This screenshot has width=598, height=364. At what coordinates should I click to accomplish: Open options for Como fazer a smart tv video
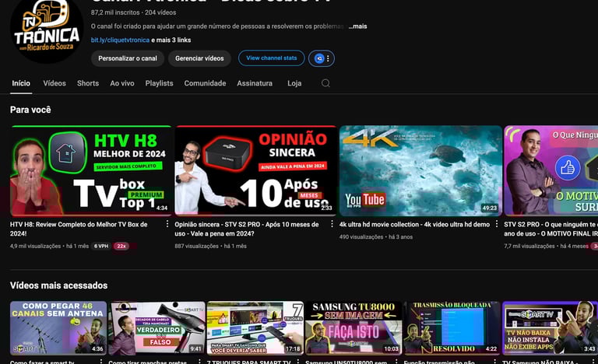point(101,362)
